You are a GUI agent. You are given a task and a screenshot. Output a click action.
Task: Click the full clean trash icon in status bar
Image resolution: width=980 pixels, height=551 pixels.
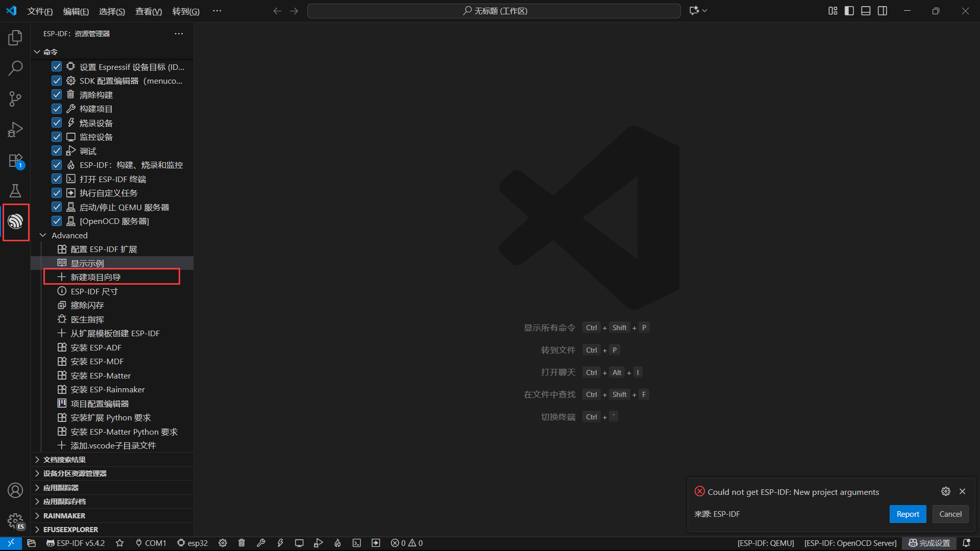(x=242, y=543)
